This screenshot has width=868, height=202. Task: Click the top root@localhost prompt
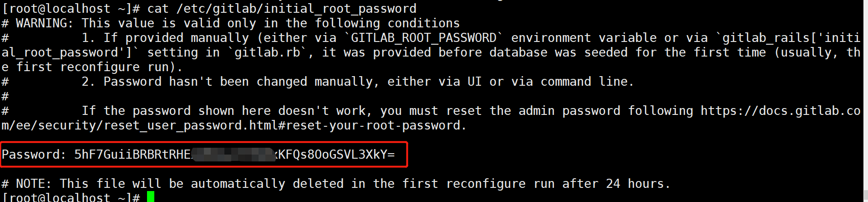click(59, 9)
